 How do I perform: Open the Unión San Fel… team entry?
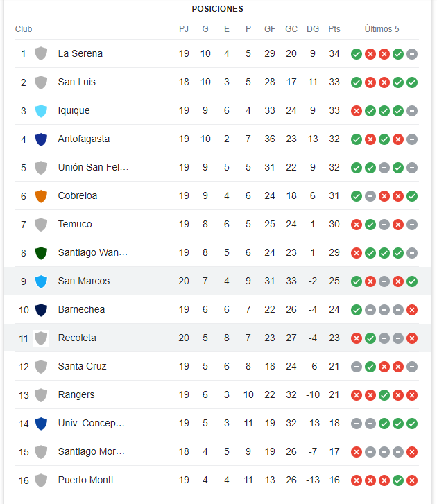[93, 167]
